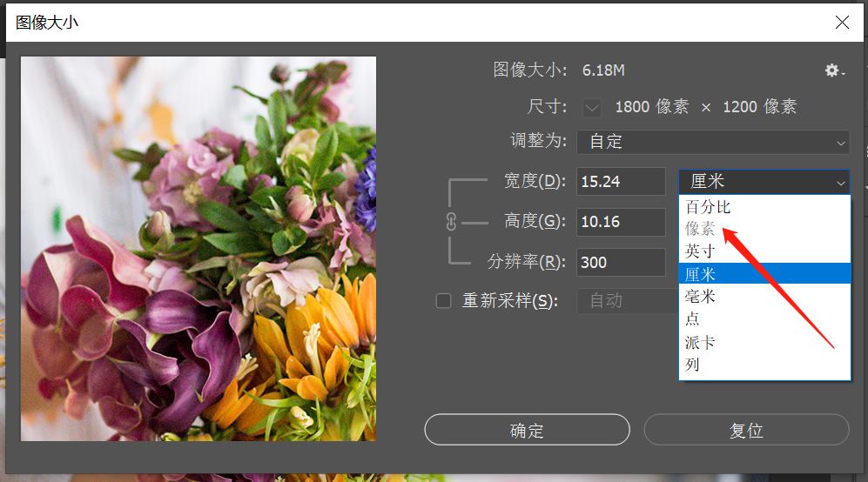
Task: Focus the 分辨率 input field
Action: (621, 262)
